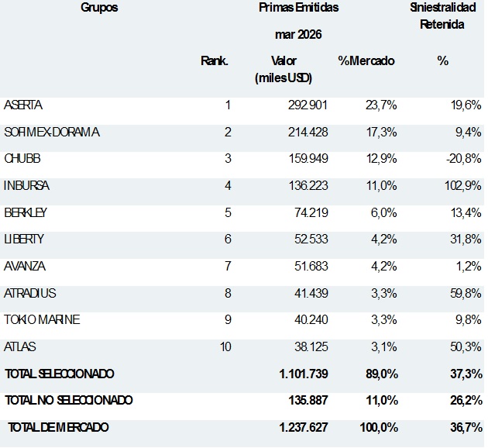This screenshot has width=488, height=448.
Task: Select the Siniestralidad Retenida header
Action: (x=442, y=16)
